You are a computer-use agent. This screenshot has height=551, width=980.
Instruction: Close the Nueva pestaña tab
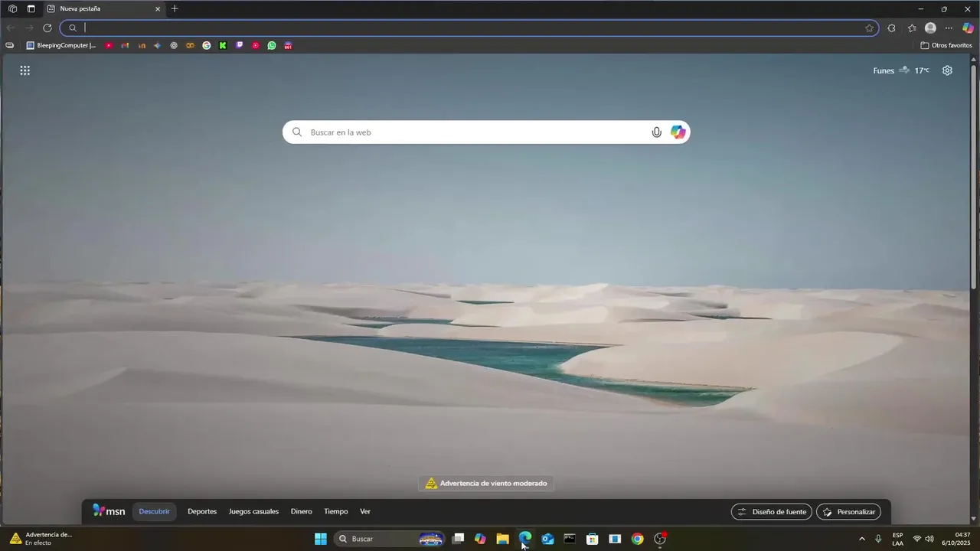click(x=158, y=8)
